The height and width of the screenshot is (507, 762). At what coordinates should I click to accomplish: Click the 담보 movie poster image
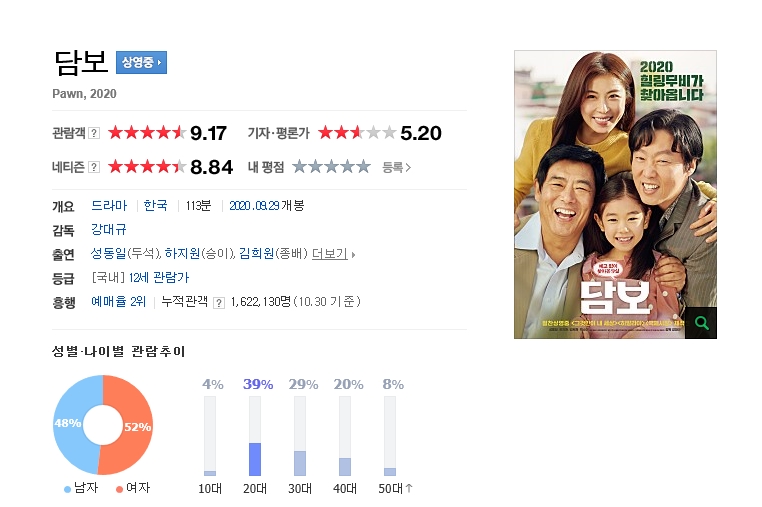(615, 194)
